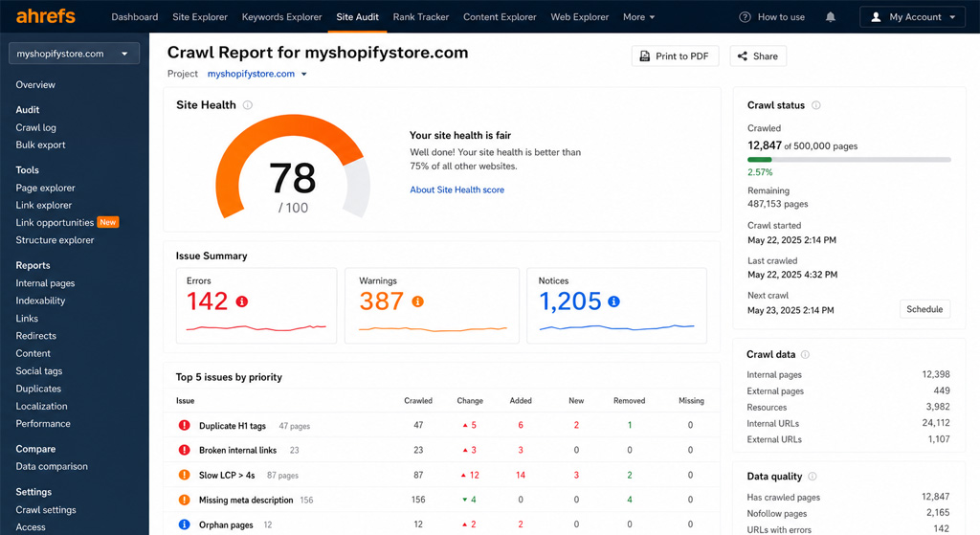The height and width of the screenshot is (535, 980).
Task: Open the Internal pages report
Action: (x=45, y=283)
